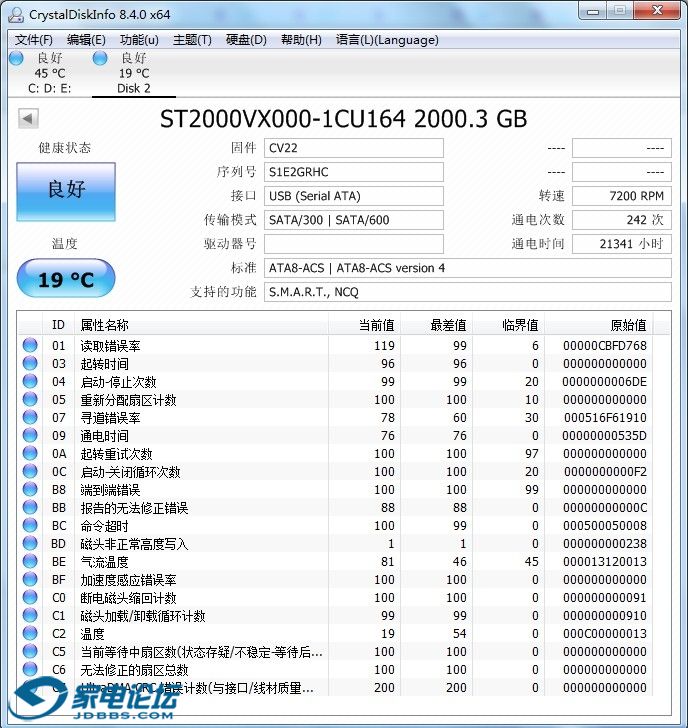
Task: Open the 帮助(H) menu
Action: tap(301, 40)
